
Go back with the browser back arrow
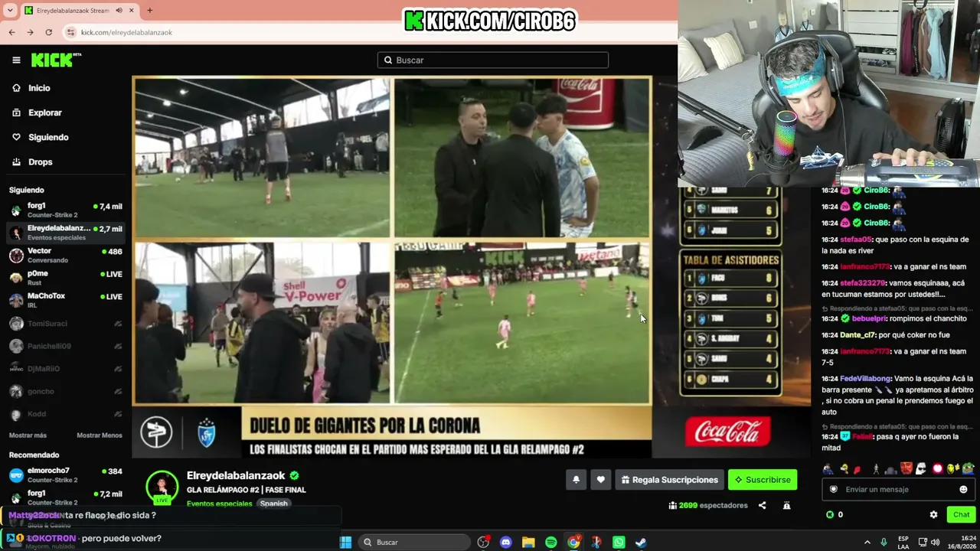[11, 32]
